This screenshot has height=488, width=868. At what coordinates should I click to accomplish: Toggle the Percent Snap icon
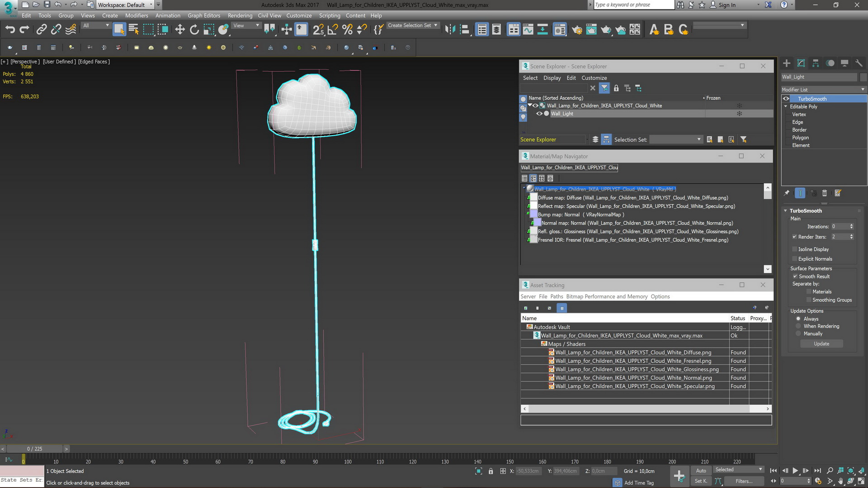click(347, 30)
